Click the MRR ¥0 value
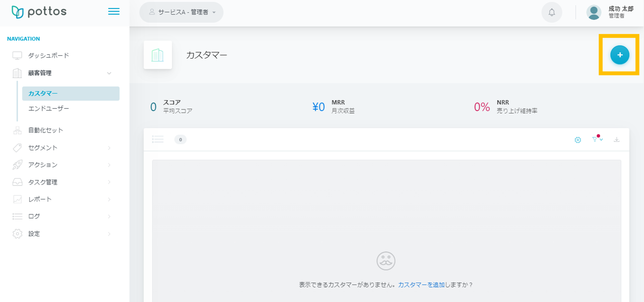 (x=318, y=107)
